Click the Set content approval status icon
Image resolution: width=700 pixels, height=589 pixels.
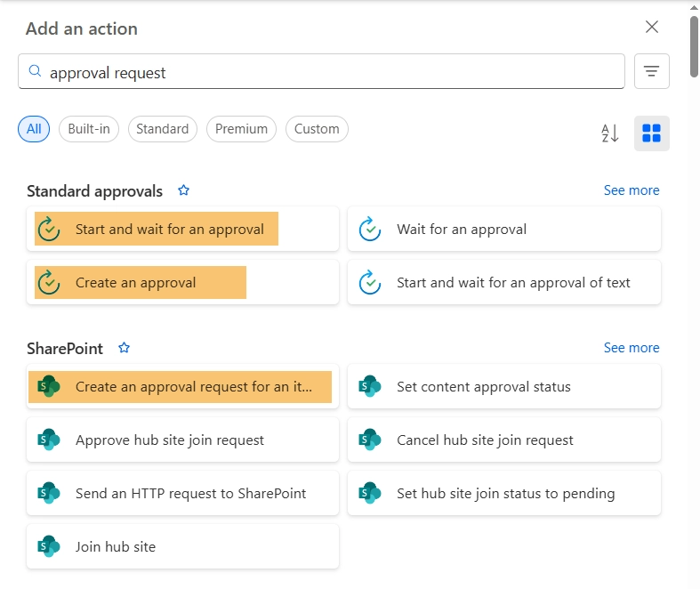370,387
